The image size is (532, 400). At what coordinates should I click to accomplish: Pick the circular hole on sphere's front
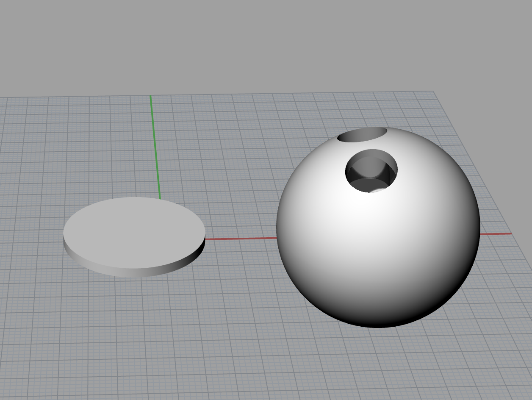point(371,171)
